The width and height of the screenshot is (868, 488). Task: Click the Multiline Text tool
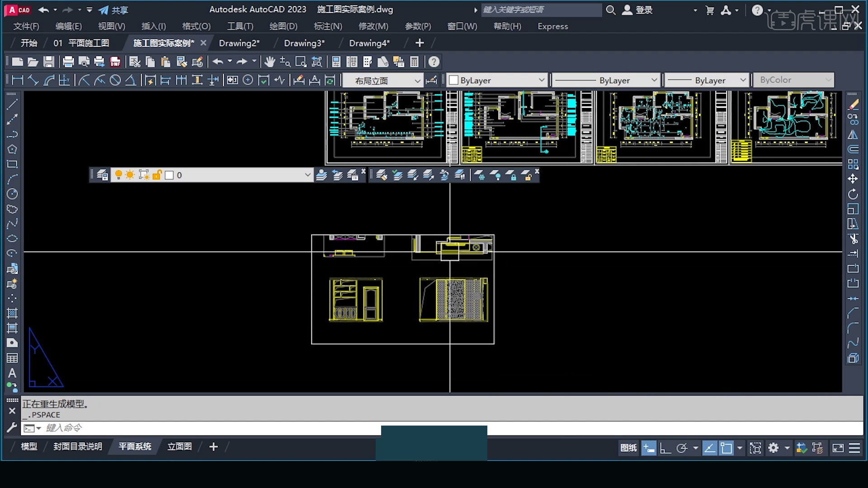pyautogui.click(x=12, y=373)
